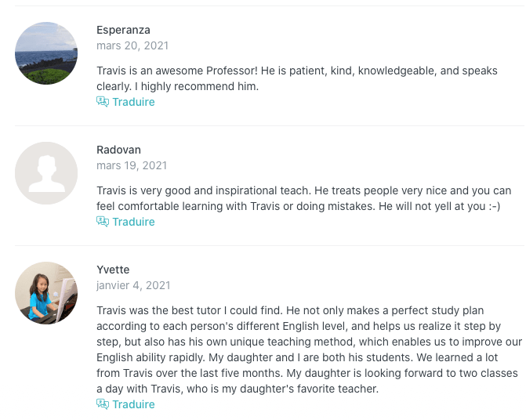Image resolution: width=526 pixels, height=420 pixels.
Task: Click the translate icon under Esperanza's review
Action: coord(102,102)
